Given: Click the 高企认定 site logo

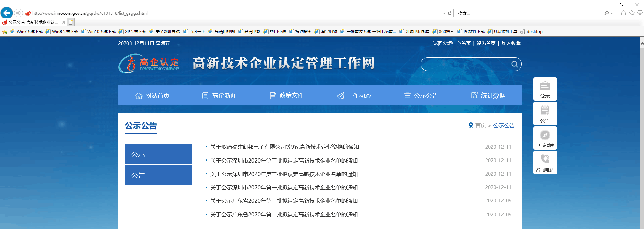Looking at the screenshot, I should pyautogui.click(x=149, y=63).
